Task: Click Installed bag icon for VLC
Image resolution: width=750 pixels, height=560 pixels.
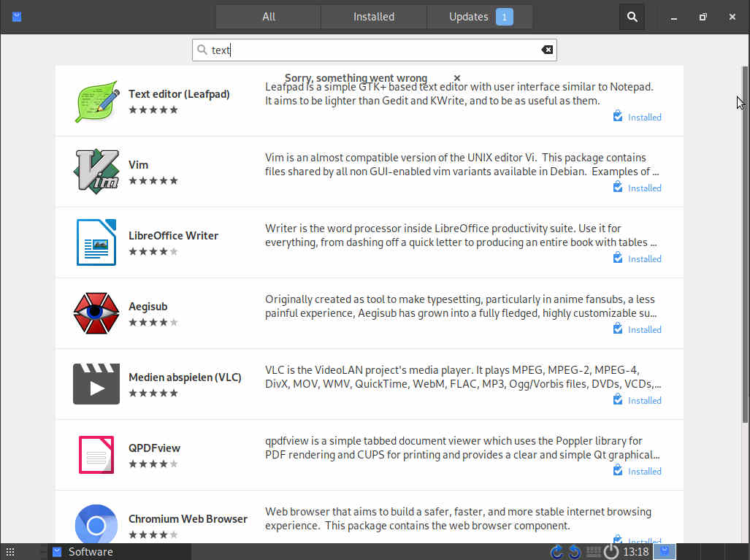Action: point(618,399)
